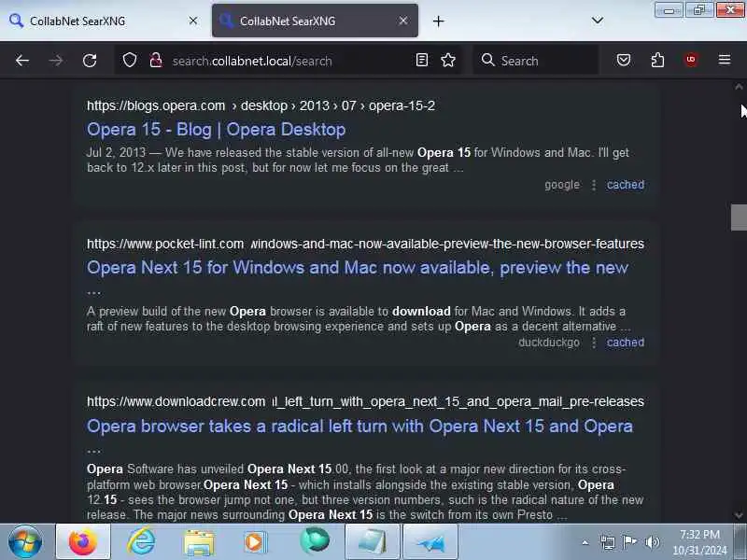Bookmark this page with the star icon
Image resolution: width=747 pixels, height=560 pixels.
448,60
